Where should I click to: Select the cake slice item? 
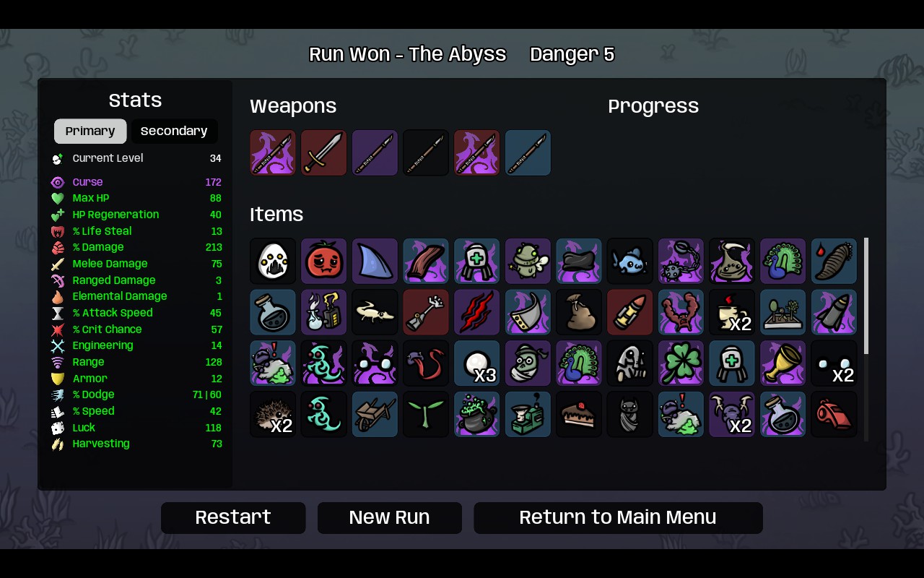(579, 414)
